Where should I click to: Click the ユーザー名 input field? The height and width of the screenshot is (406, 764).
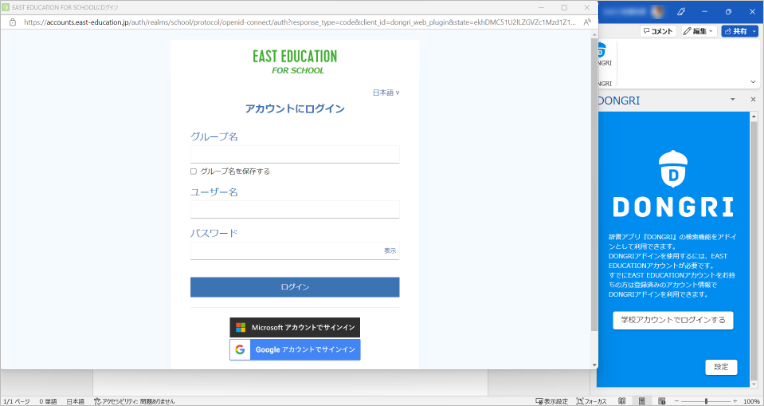[x=295, y=210]
